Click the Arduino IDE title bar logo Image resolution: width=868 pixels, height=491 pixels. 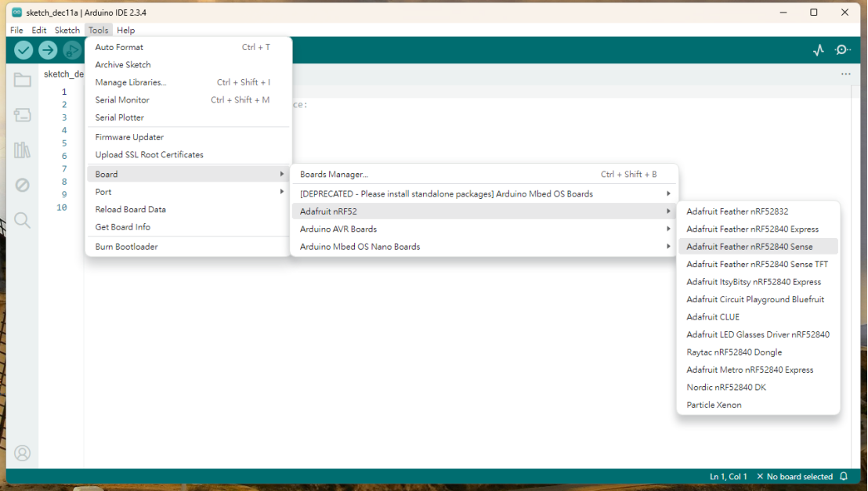pyautogui.click(x=16, y=13)
